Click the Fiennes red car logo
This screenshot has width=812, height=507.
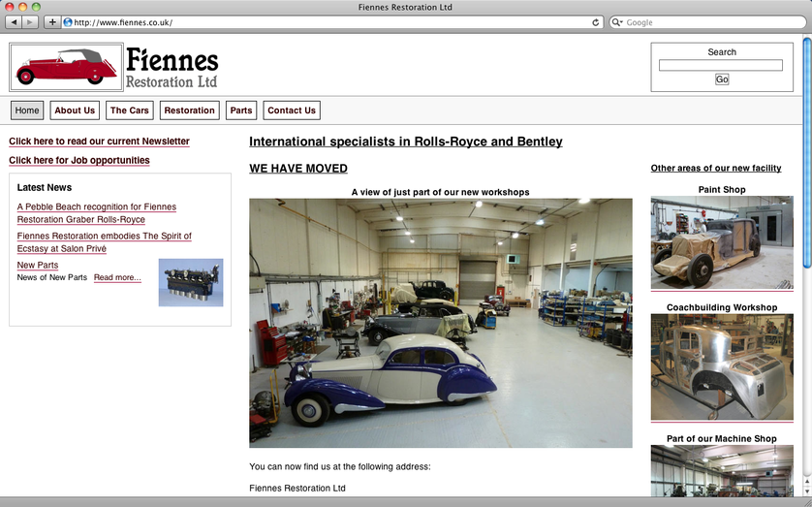[x=66, y=67]
